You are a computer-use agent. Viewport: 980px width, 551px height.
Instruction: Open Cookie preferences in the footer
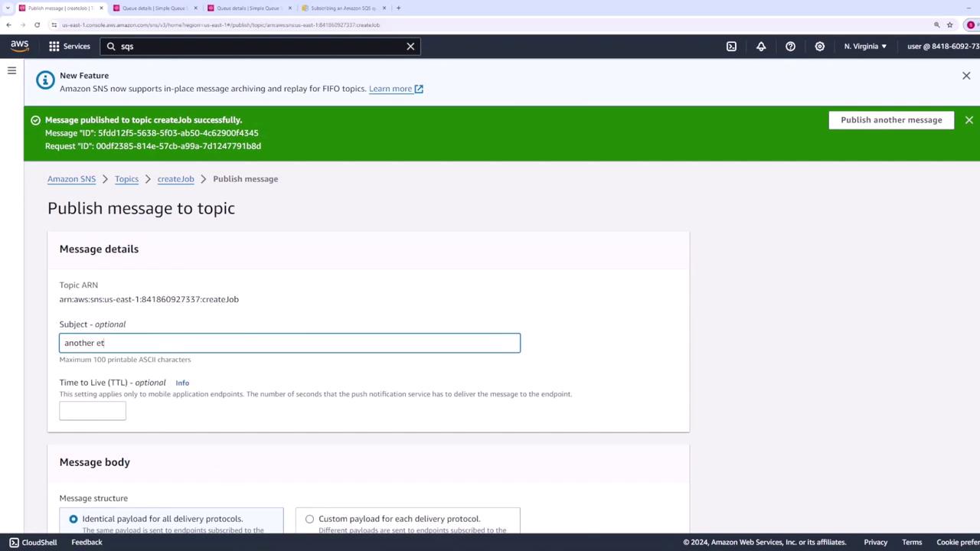point(958,543)
